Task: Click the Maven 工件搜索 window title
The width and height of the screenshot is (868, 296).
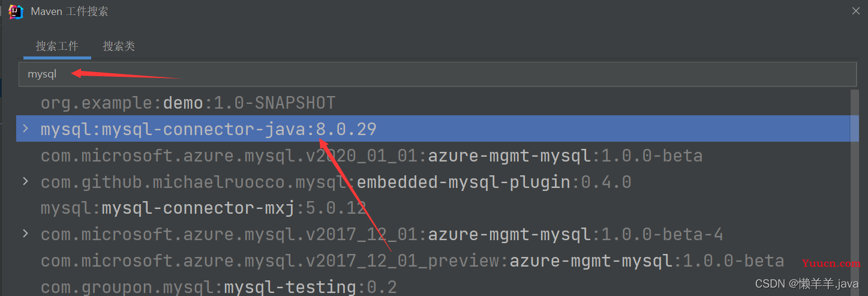Action: pyautogui.click(x=70, y=11)
